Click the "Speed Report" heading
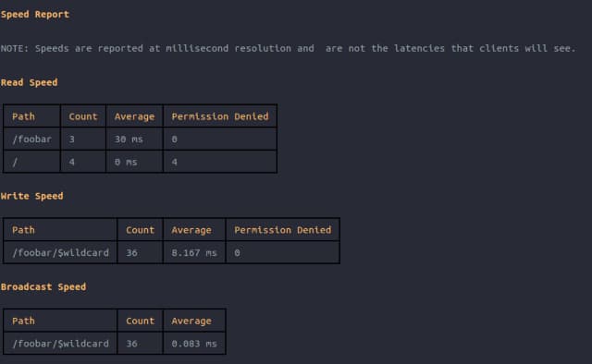Screen dimensions: 592x364 [35, 15]
